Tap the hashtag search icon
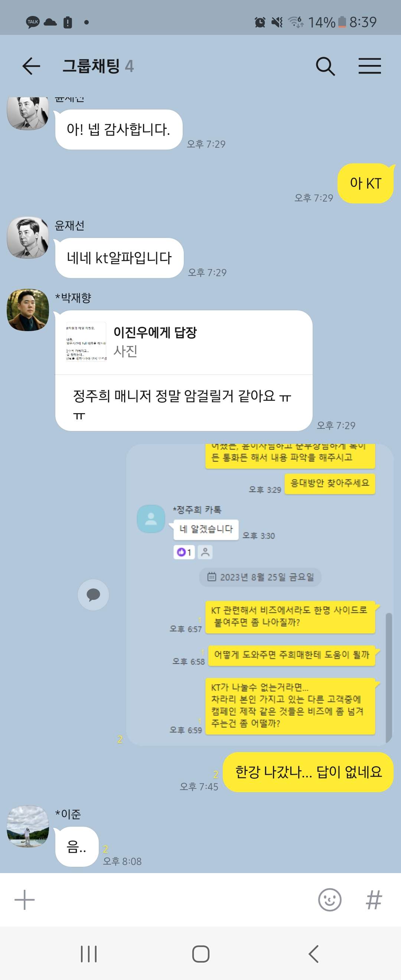 [374, 900]
